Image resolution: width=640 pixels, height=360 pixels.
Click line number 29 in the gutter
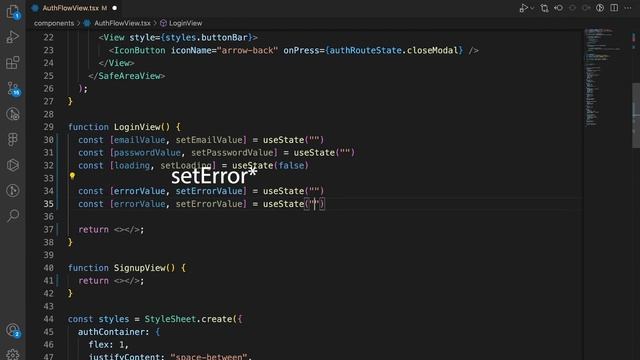click(49, 127)
